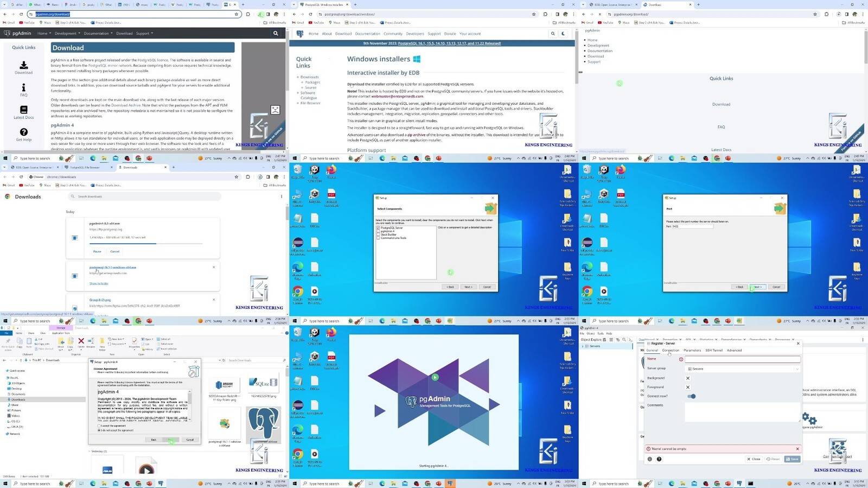This screenshot has height=488, width=868.
Task: Switch to the Connection tab in Register - Server
Action: [x=671, y=350]
